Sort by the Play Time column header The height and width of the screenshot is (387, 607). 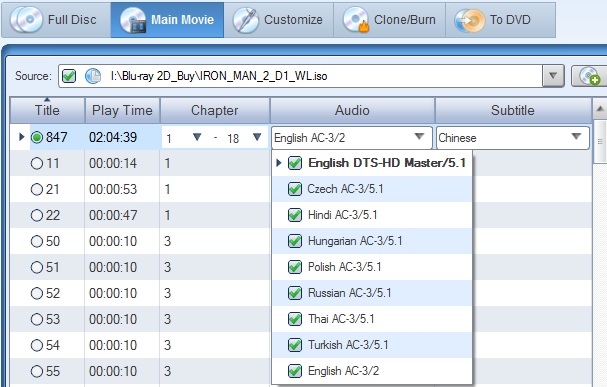pyautogui.click(x=122, y=110)
